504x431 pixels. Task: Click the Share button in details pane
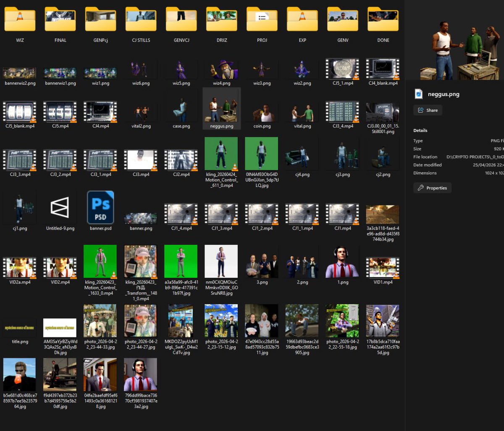[428, 110]
